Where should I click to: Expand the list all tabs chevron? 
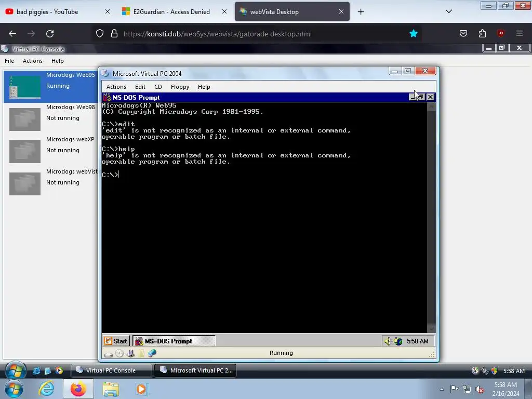point(448,11)
